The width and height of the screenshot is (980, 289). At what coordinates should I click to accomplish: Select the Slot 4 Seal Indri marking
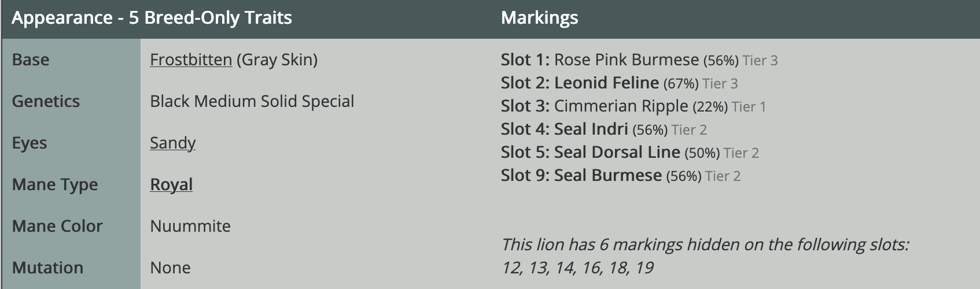(x=604, y=129)
